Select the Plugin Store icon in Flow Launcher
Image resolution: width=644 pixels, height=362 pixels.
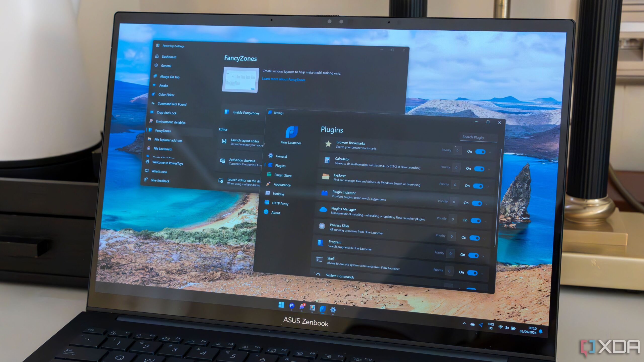[269, 175]
